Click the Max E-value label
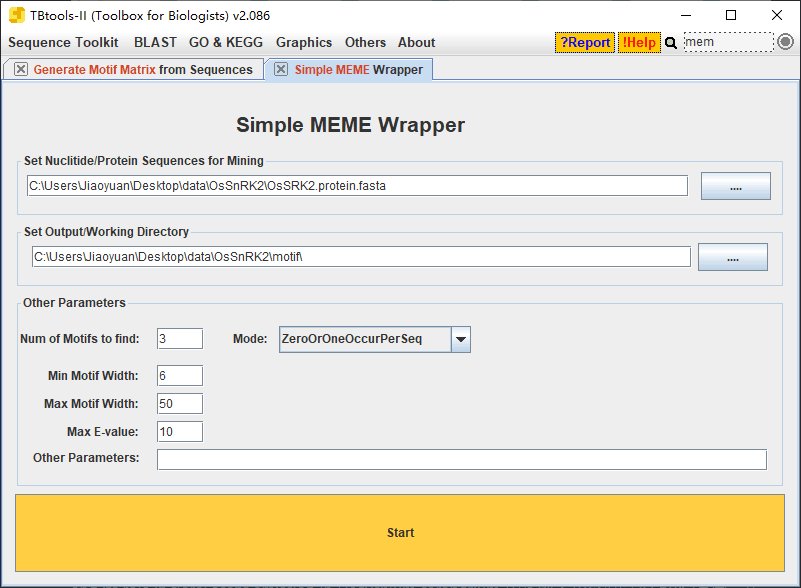This screenshot has width=801, height=588. click(x=103, y=432)
